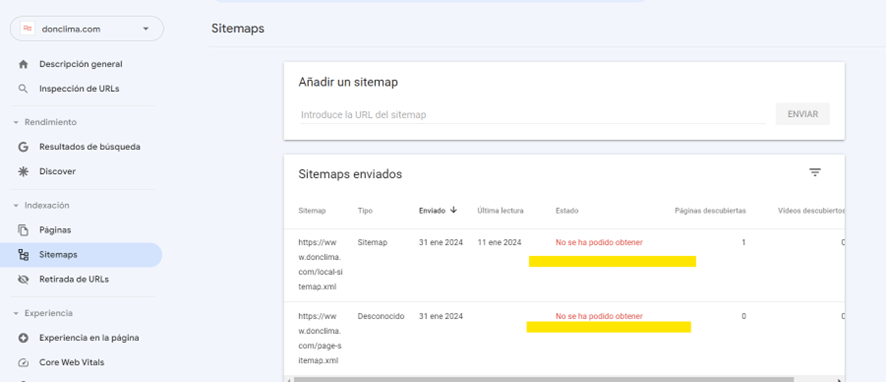Click the home icon beside Descripción general
This screenshot has width=886, height=382.
click(23, 64)
